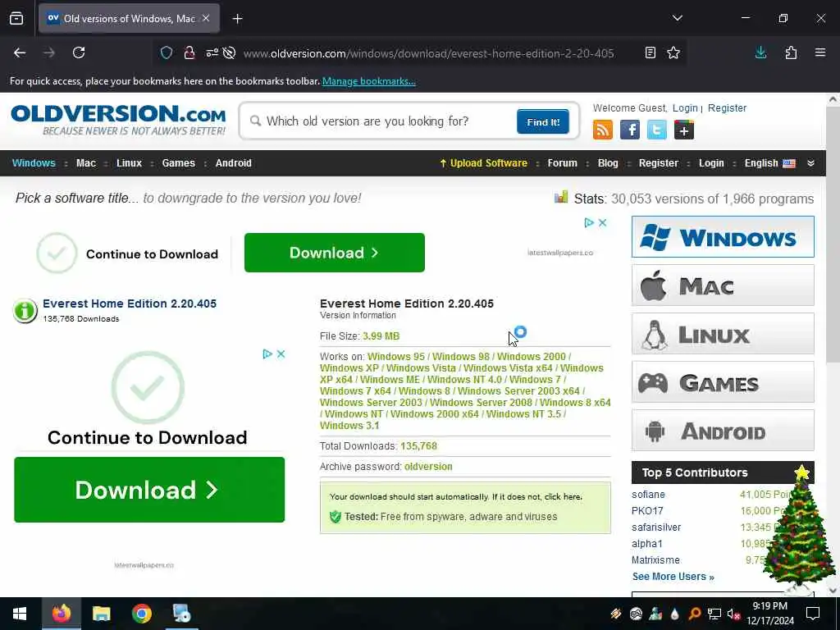Go back to the previous page
This screenshot has width=840, height=630.
pyautogui.click(x=20, y=52)
